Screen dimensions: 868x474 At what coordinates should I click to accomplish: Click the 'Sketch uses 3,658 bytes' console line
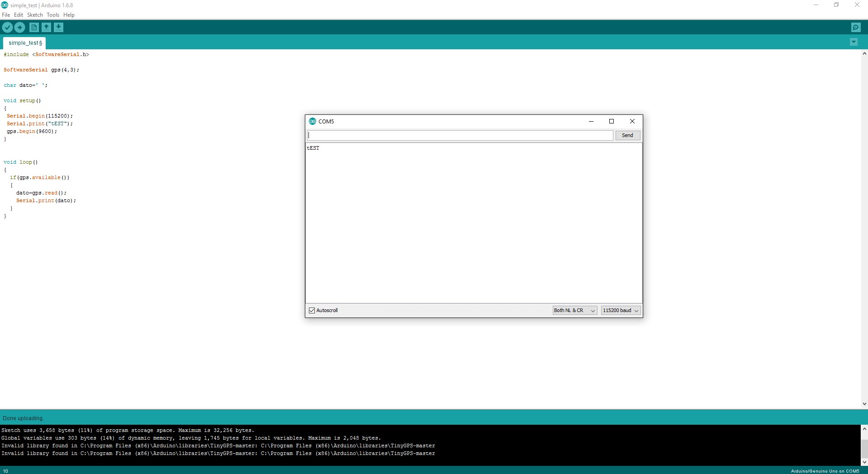pyautogui.click(x=128, y=430)
